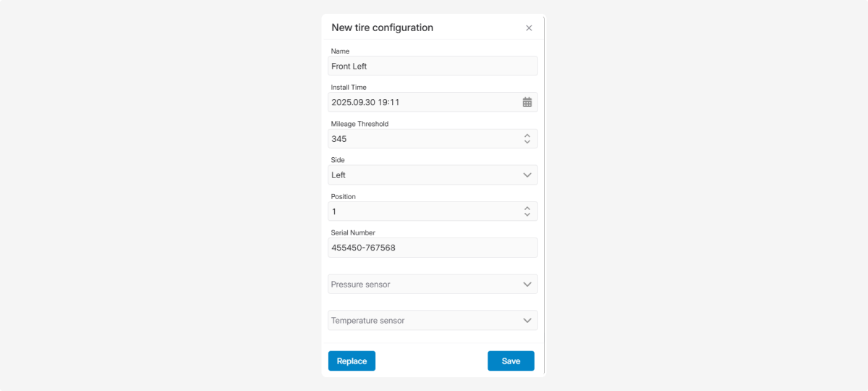This screenshot has width=868, height=391.
Task: Click the Pressure sensor placeholder text
Action: click(x=361, y=285)
